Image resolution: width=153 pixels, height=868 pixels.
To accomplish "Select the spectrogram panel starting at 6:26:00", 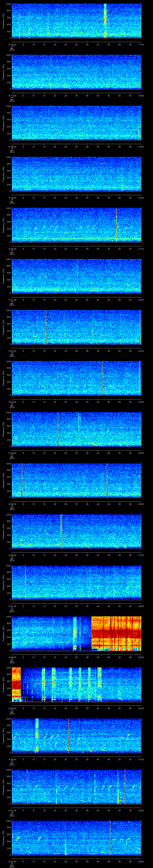I will [x=76, y=531].
